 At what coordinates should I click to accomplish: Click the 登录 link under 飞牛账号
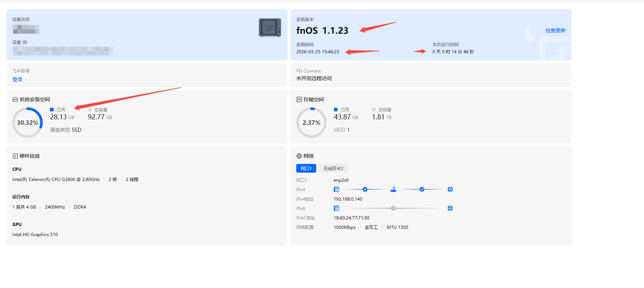[17, 79]
